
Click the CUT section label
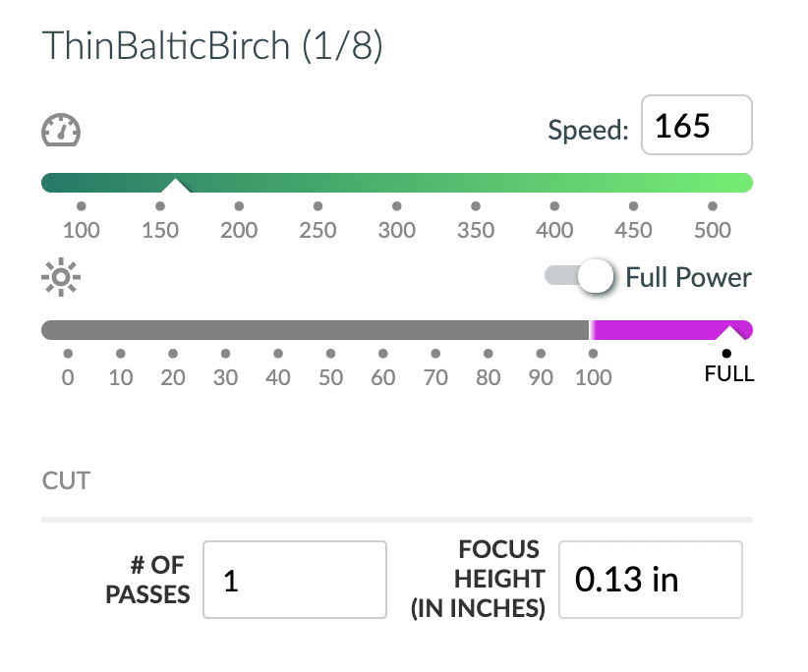pos(66,480)
